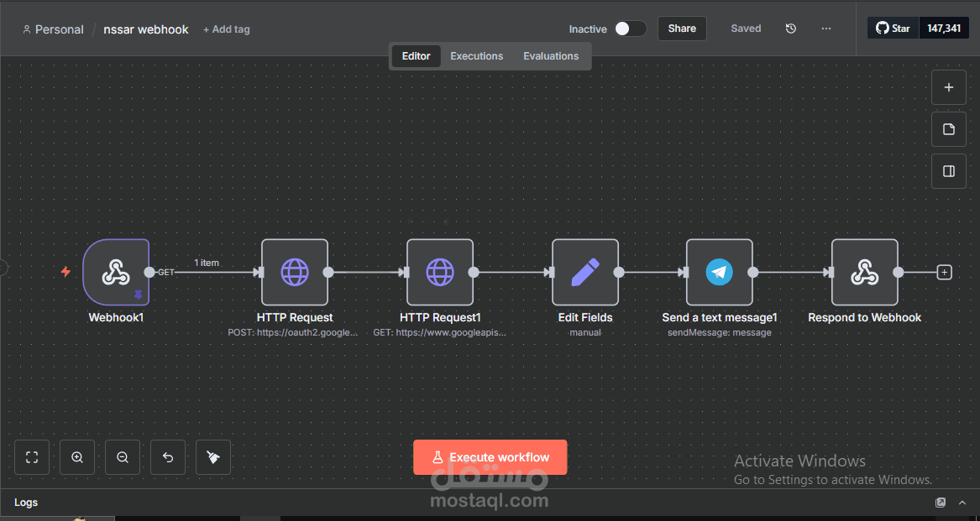This screenshot has width=980, height=521.
Task: Open the Webhook1 trigger node
Action: coord(116,272)
